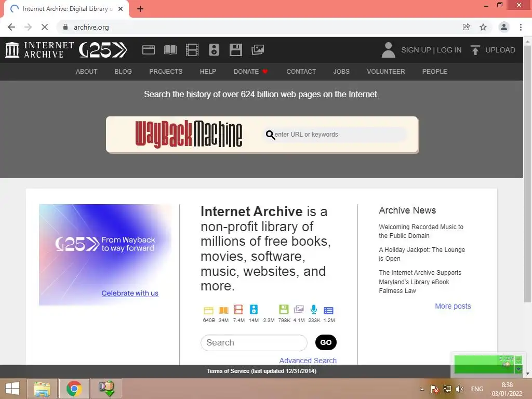This screenshot has width=532, height=399.
Task: Open File Explorer from the taskbar
Action: tap(42, 389)
